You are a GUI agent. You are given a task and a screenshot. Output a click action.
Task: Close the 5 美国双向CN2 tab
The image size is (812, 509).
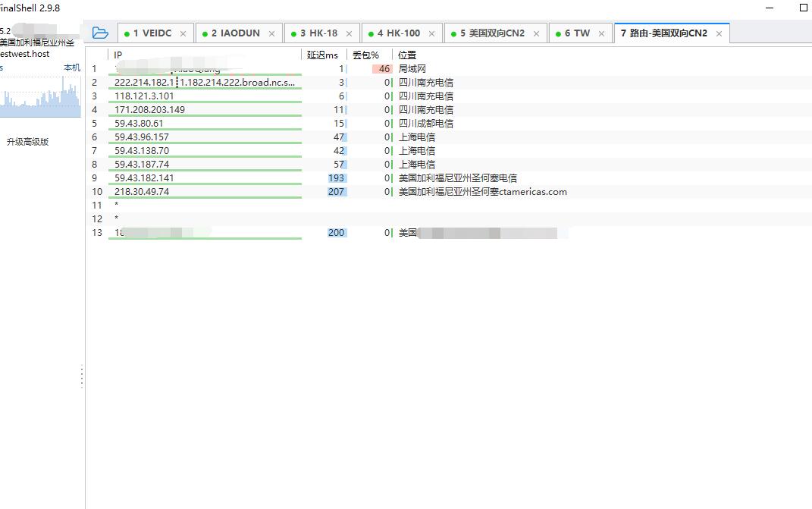pos(535,34)
